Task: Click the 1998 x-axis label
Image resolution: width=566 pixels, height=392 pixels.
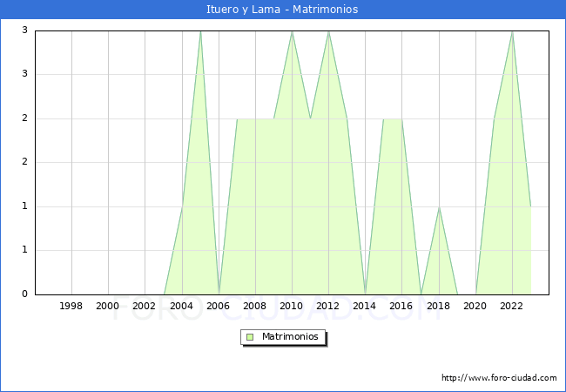Action: click(x=71, y=306)
